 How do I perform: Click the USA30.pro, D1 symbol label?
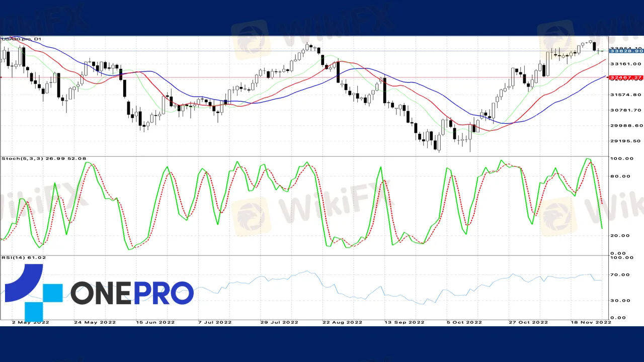(x=22, y=39)
